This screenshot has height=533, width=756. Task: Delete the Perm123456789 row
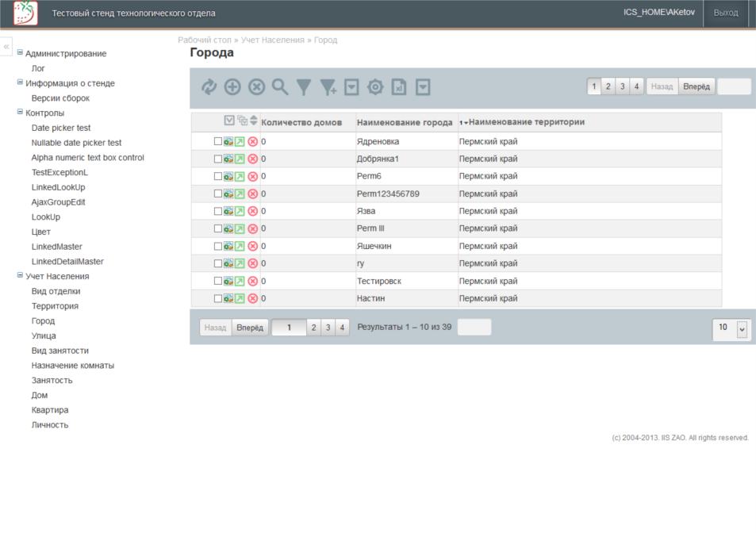[x=252, y=194]
